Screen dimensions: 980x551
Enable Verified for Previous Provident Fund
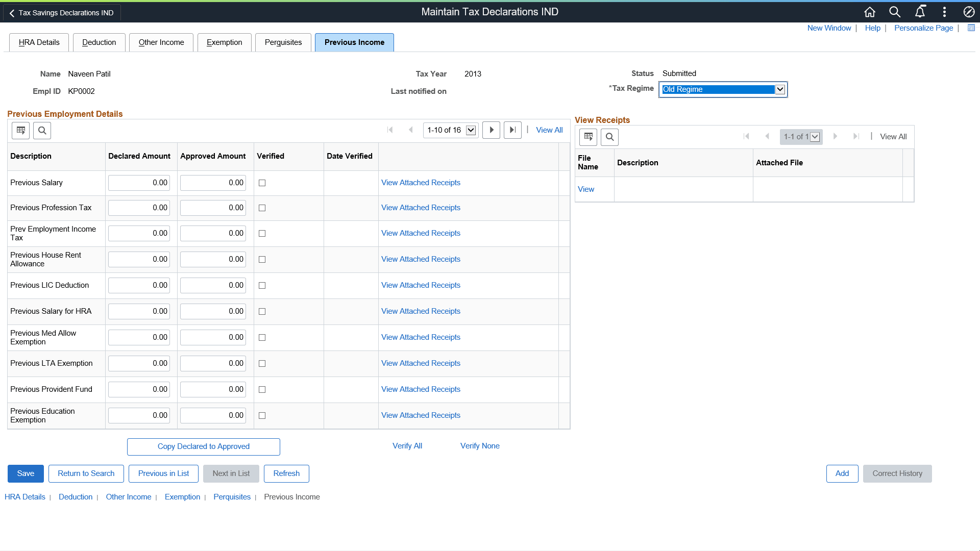tap(262, 390)
